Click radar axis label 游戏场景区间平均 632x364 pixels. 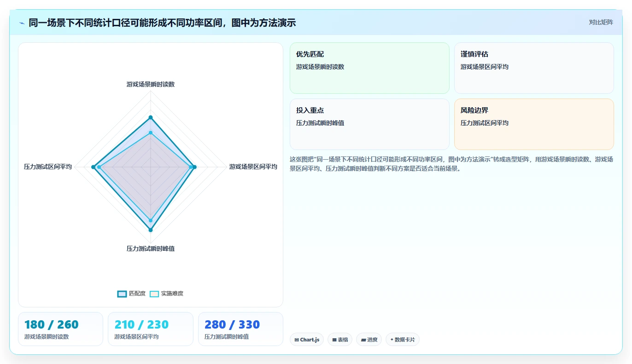point(253,167)
